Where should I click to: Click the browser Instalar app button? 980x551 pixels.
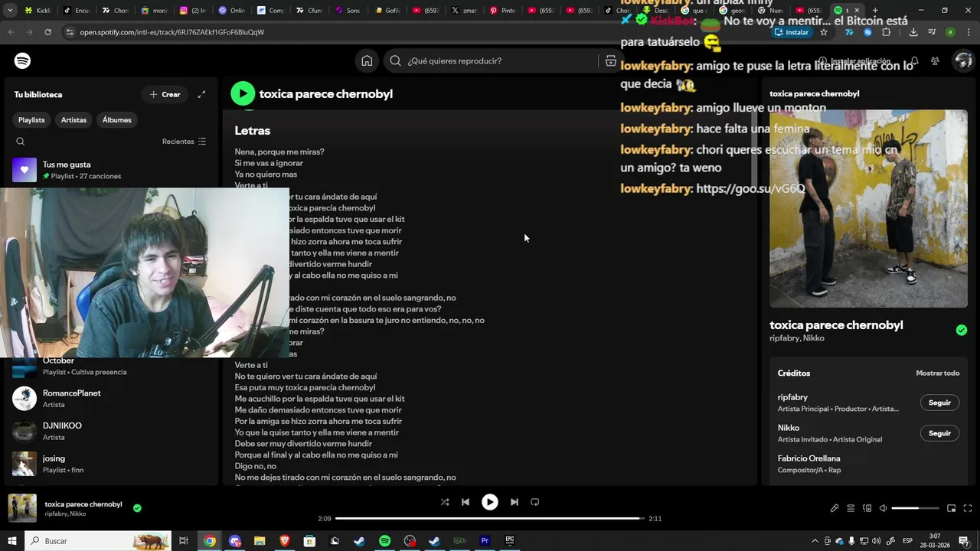[792, 32]
